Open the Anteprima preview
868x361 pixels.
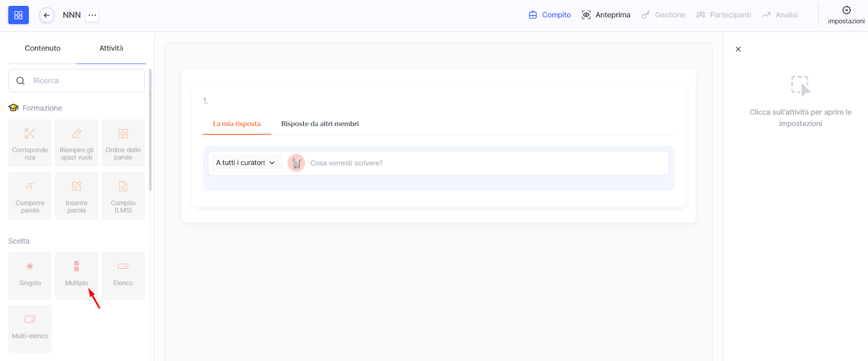tap(606, 15)
